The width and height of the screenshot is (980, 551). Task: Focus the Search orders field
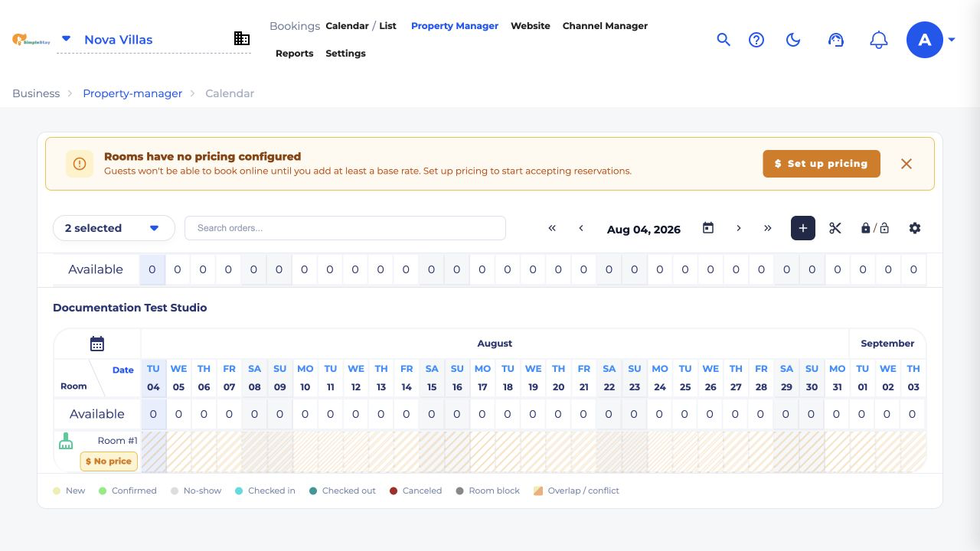(x=345, y=228)
